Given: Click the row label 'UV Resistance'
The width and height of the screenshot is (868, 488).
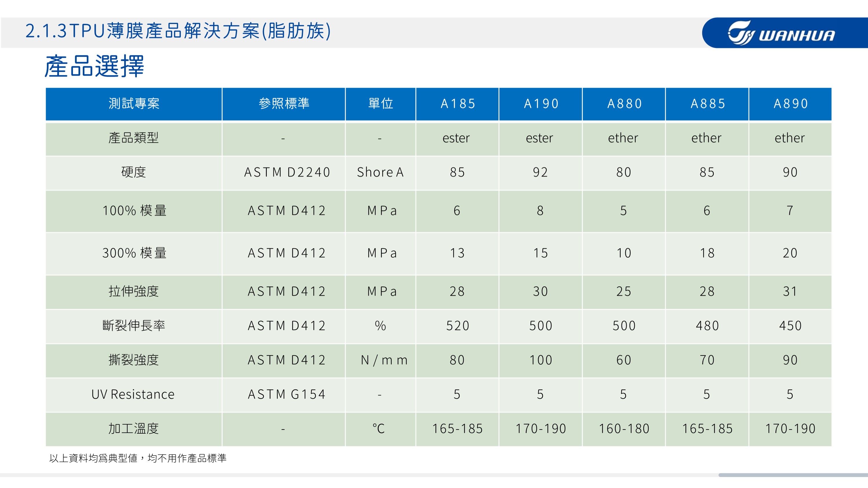Looking at the screenshot, I should [133, 394].
